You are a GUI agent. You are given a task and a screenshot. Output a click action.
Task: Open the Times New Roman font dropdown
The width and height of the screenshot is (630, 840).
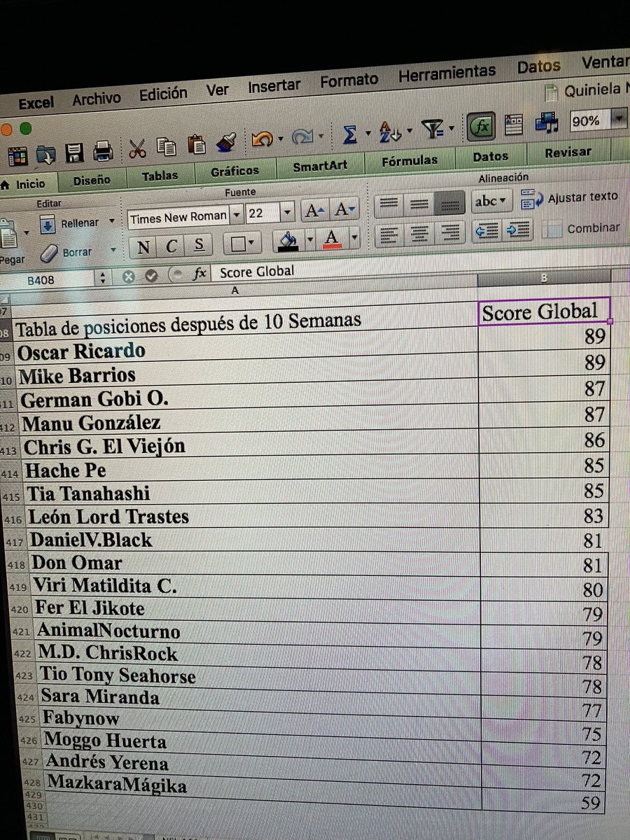point(237,215)
